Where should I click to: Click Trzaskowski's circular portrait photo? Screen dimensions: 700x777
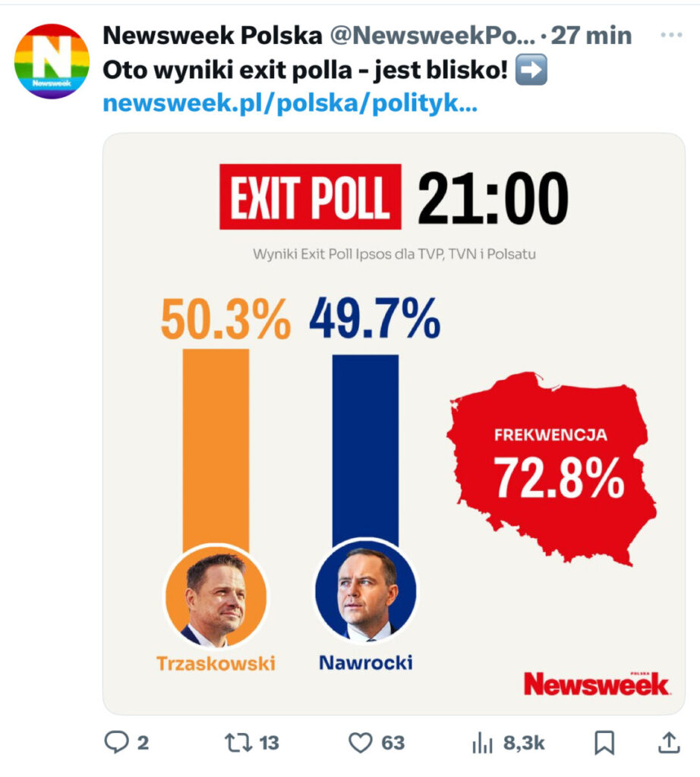pos(216,596)
